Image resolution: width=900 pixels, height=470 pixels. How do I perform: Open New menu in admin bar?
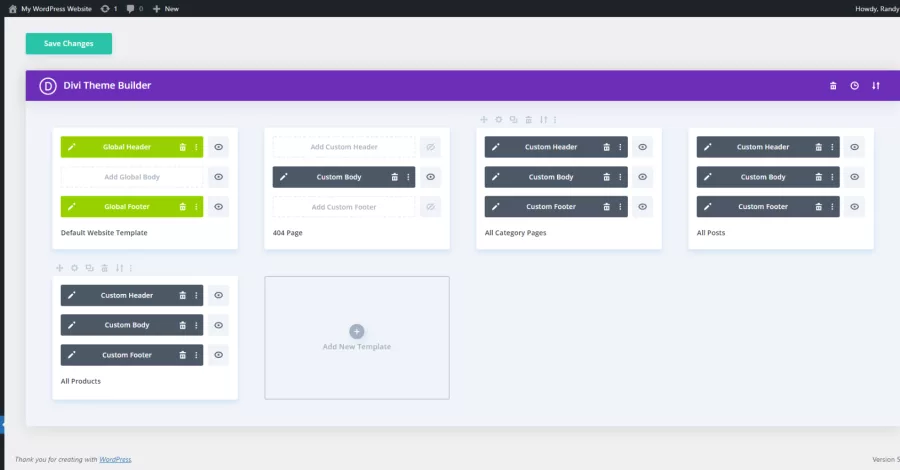[166, 9]
